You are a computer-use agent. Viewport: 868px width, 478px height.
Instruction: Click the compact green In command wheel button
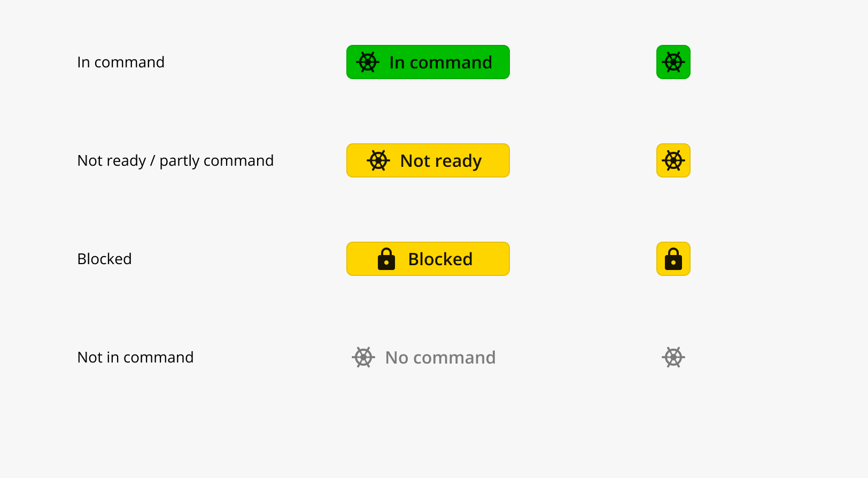click(673, 62)
